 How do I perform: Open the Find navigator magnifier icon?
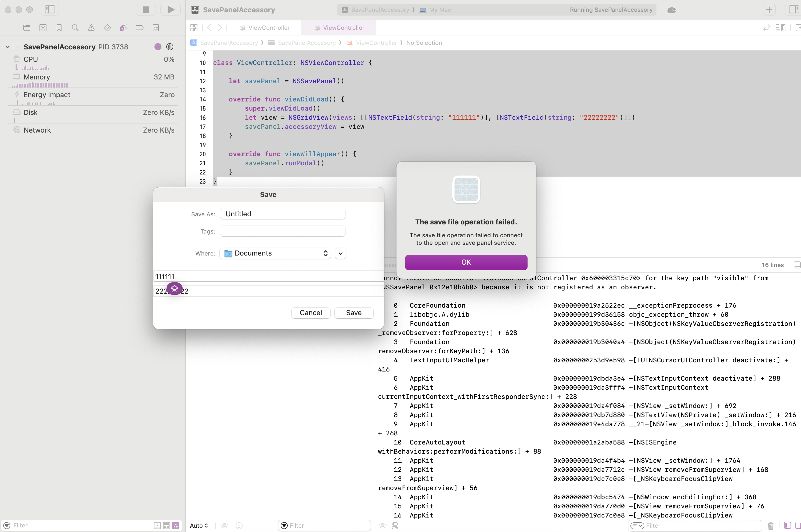[75, 28]
